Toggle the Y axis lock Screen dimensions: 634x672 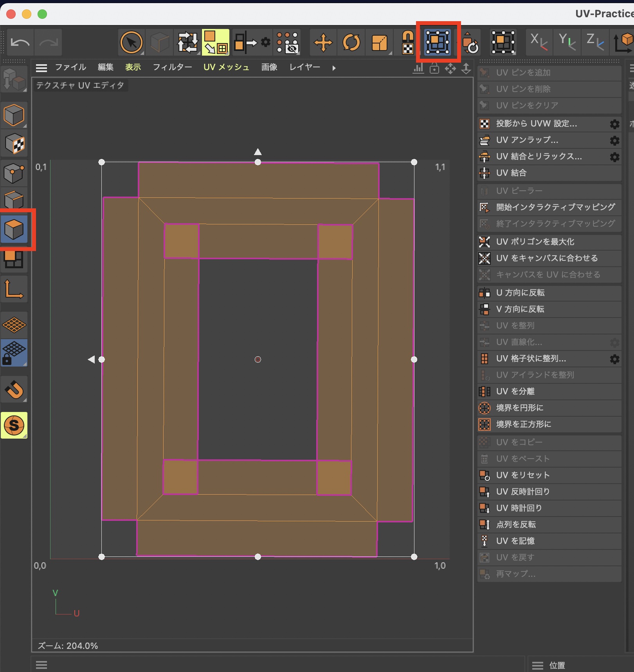click(x=567, y=42)
